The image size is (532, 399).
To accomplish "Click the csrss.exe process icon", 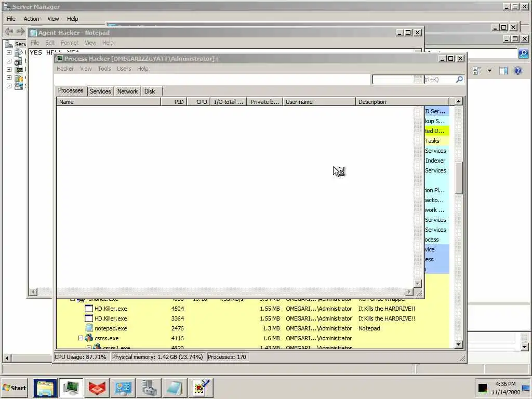I will pos(89,338).
